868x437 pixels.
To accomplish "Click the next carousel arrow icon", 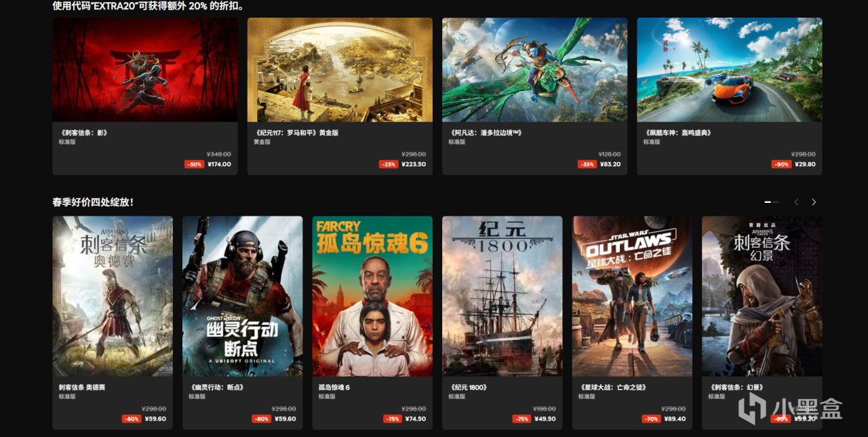I will (x=814, y=202).
